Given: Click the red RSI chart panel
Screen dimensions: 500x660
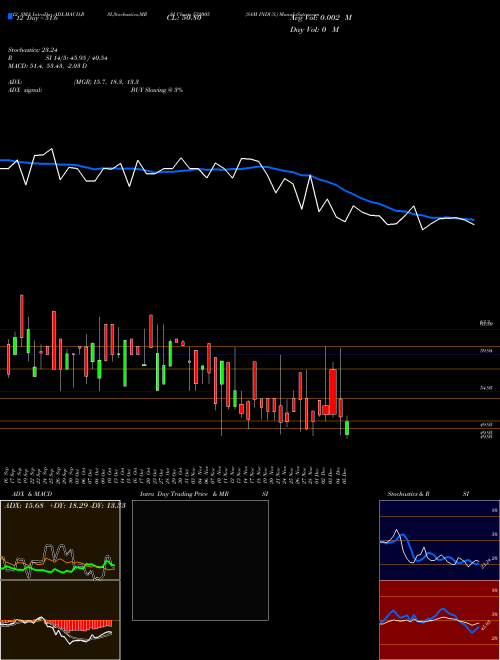Looking at the screenshot, I should (x=439, y=620).
